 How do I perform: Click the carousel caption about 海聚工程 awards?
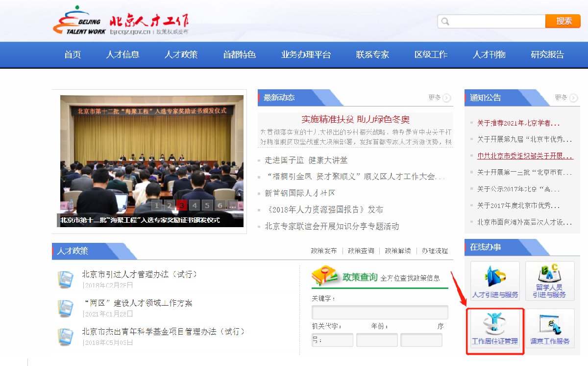tap(140, 220)
